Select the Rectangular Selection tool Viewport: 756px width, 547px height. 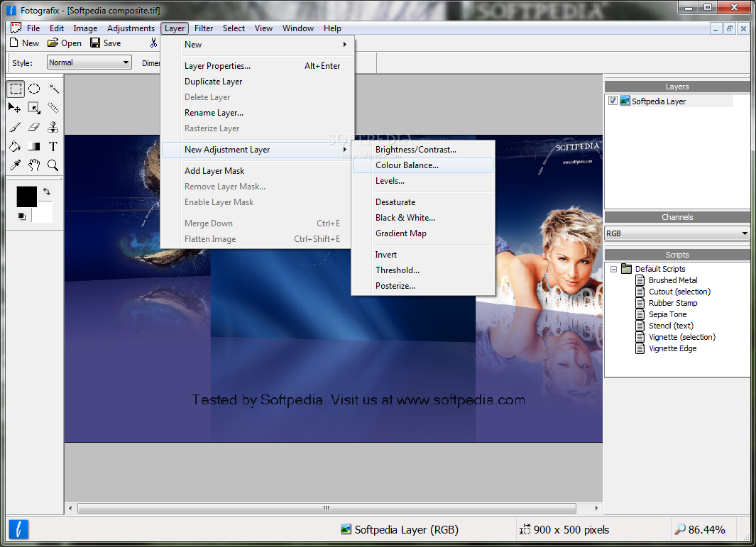[16, 89]
